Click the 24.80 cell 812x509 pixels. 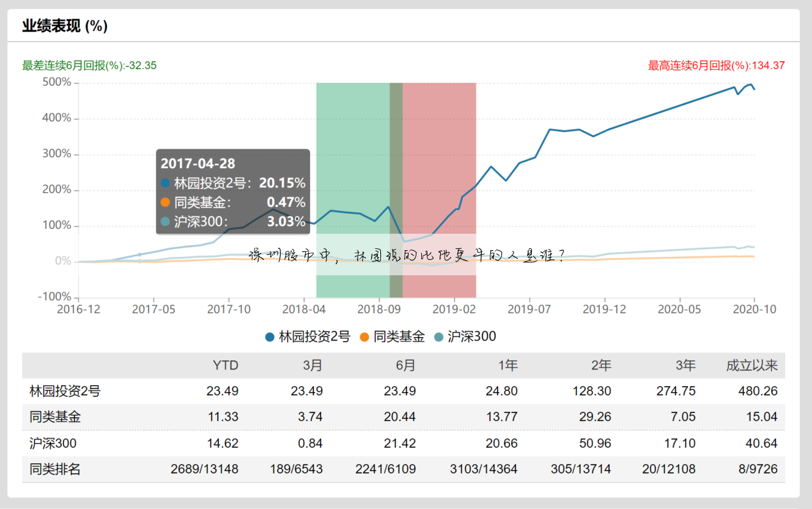(x=501, y=391)
